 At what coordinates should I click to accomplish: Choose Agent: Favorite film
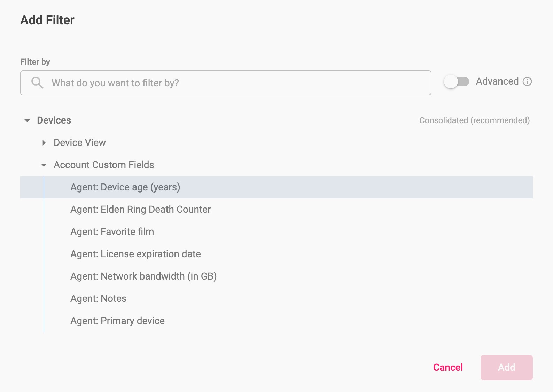pos(276,232)
